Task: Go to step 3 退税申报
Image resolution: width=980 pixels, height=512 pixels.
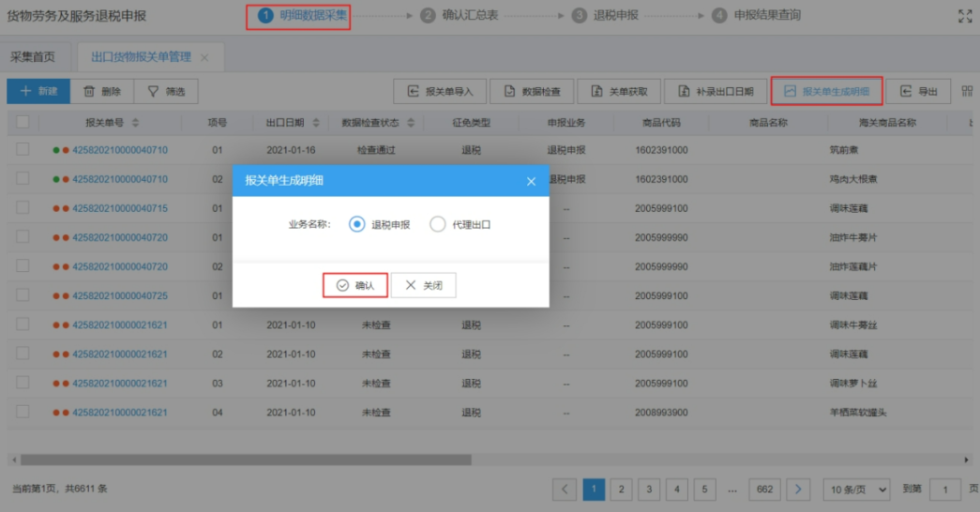Action: click(x=606, y=16)
